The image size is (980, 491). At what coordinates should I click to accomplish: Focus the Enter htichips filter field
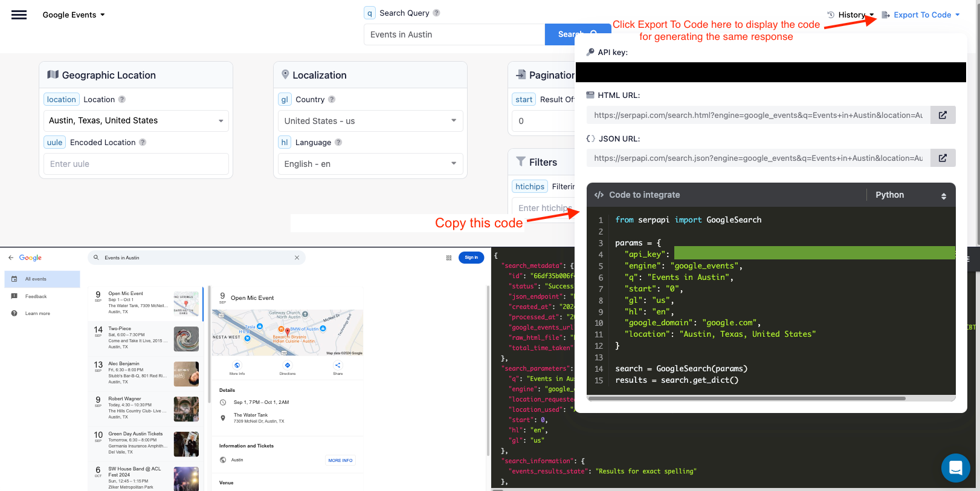544,208
